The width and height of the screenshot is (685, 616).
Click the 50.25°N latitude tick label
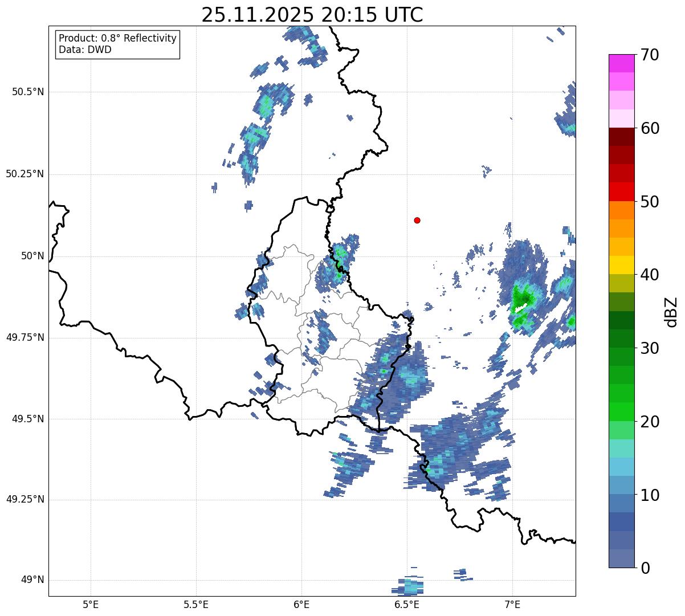click(25, 174)
